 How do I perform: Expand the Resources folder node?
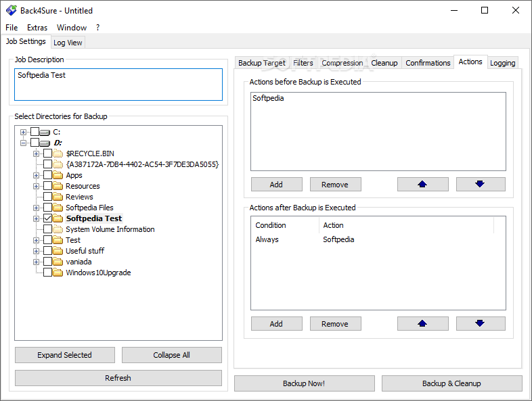tap(36, 187)
